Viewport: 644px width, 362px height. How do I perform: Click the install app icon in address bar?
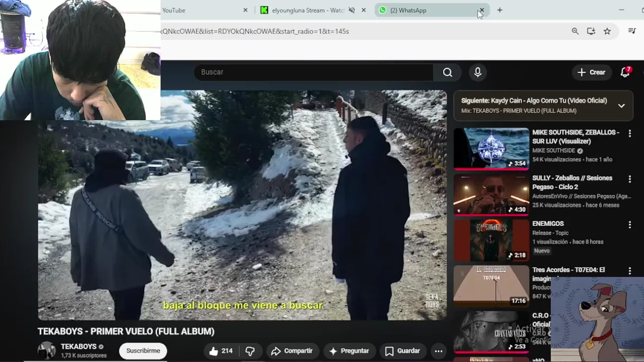pyautogui.click(x=591, y=31)
